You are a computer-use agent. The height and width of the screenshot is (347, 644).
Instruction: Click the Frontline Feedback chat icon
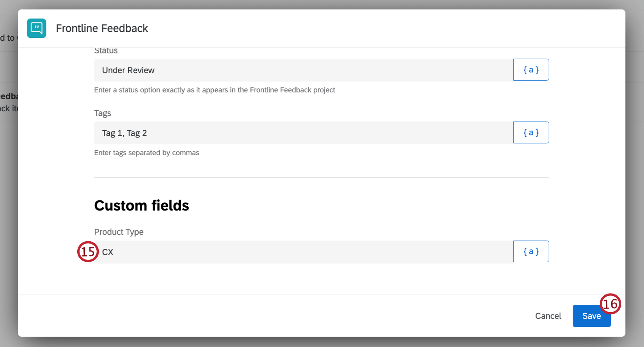point(36,28)
